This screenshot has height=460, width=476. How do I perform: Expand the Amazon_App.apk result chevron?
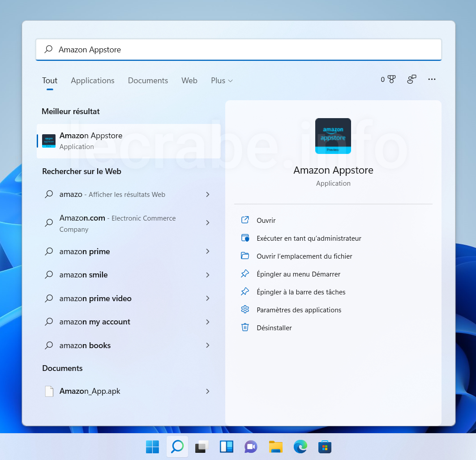tap(208, 392)
